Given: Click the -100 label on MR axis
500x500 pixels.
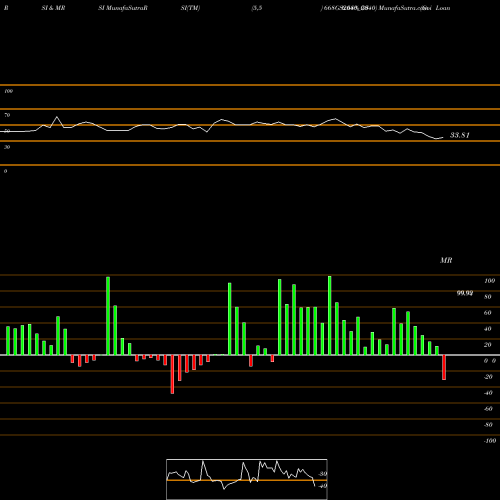Looking at the screenshot, I should [490, 441].
